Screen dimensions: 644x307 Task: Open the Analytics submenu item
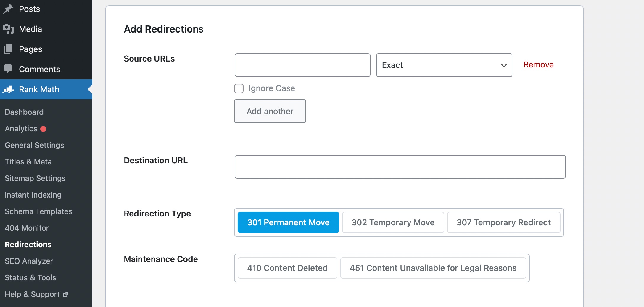point(21,129)
